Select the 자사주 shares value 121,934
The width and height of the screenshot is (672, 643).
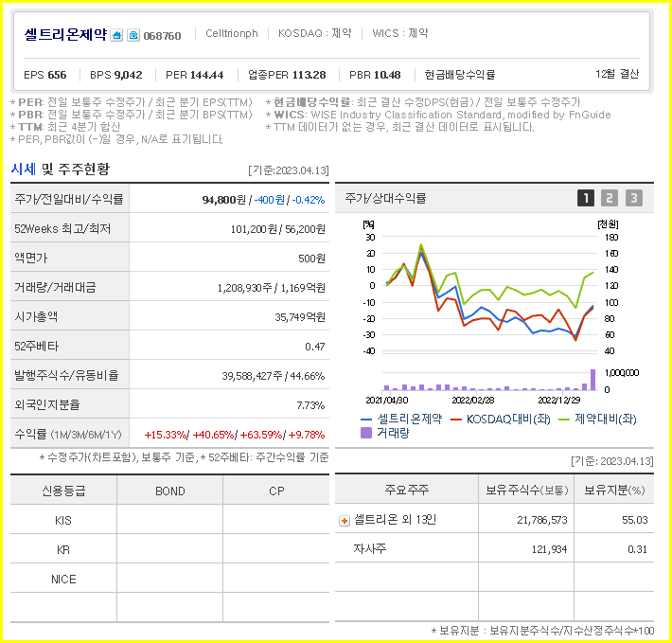tap(549, 549)
